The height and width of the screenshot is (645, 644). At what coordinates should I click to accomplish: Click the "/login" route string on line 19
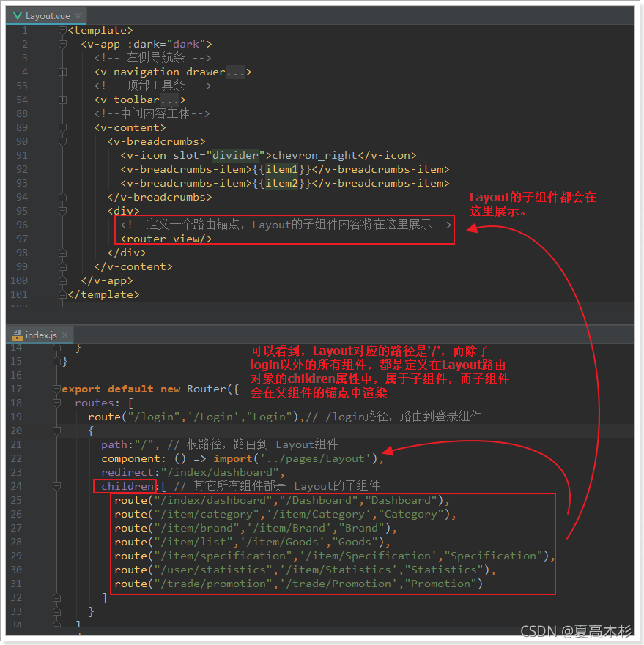(155, 417)
